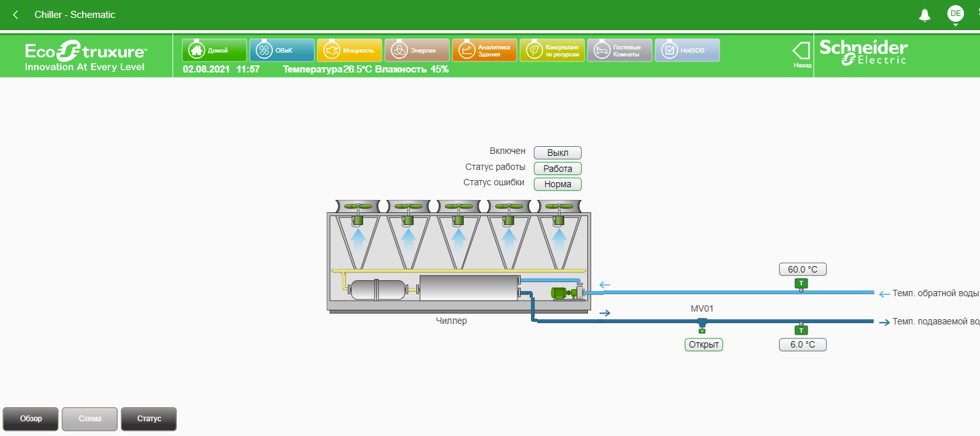The image size is (980, 436).
Task: Click the time 11:57 text
Action: [x=248, y=69]
